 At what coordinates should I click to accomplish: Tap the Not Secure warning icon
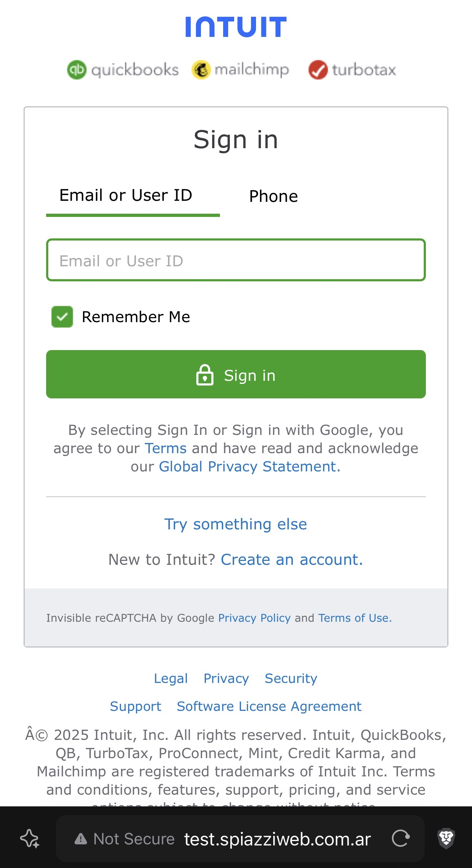pyautogui.click(x=81, y=839)
